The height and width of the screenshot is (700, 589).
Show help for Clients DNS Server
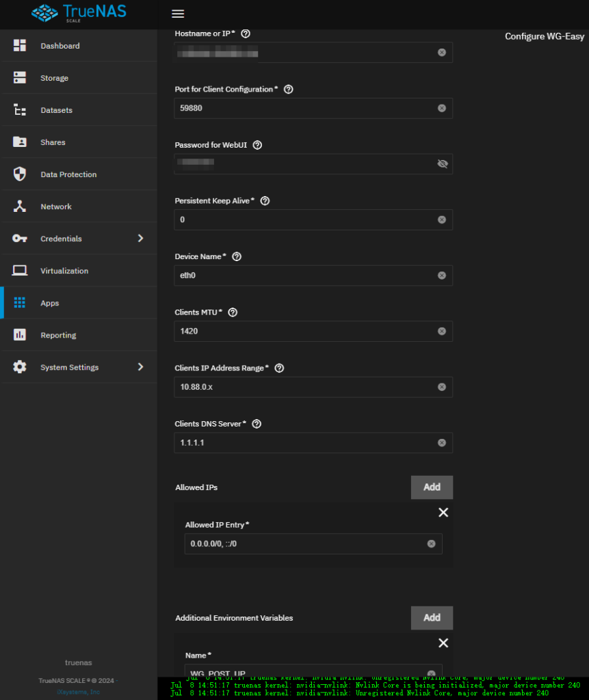tap(257, 424)
